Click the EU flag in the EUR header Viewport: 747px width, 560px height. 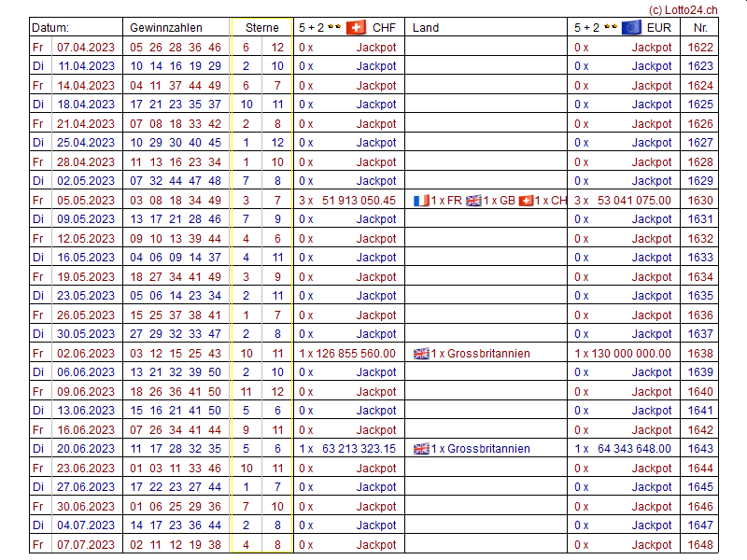[631, 28]
